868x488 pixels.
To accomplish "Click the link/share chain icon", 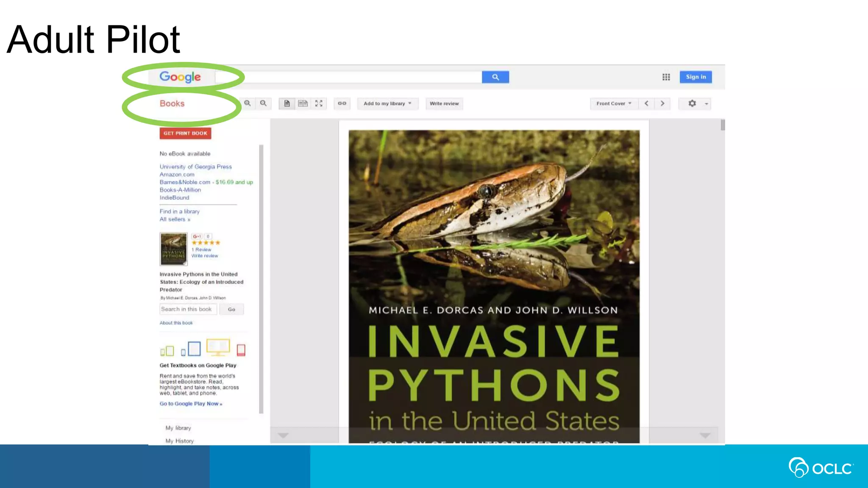I will coord(342,103).
